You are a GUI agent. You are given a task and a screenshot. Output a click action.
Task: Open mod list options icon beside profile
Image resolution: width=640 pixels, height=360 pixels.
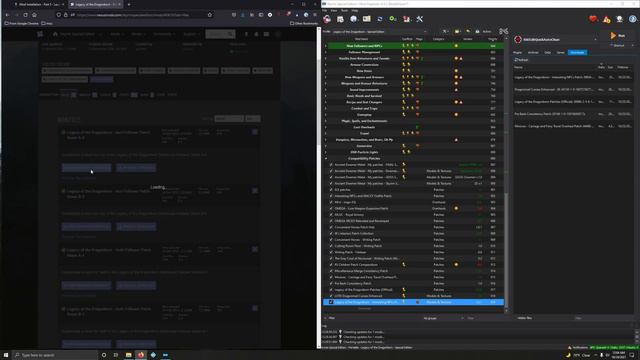(446, 31)
